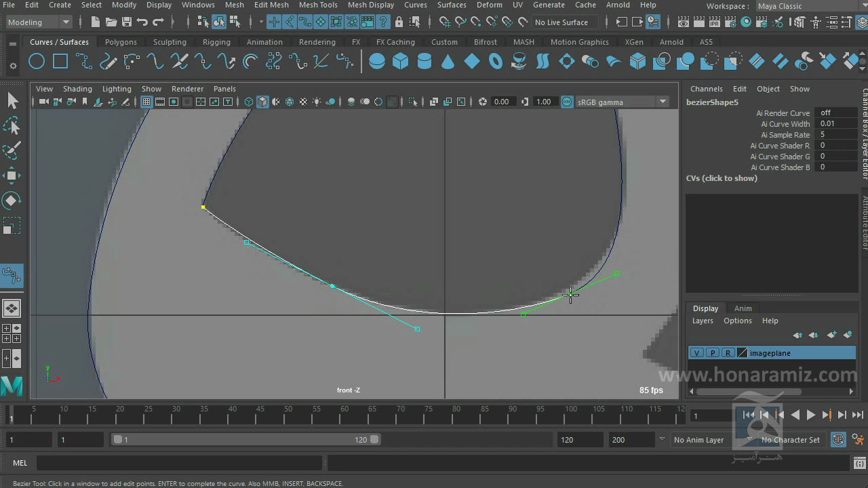Click the Loft surface shelf icon

coord(543,62)
